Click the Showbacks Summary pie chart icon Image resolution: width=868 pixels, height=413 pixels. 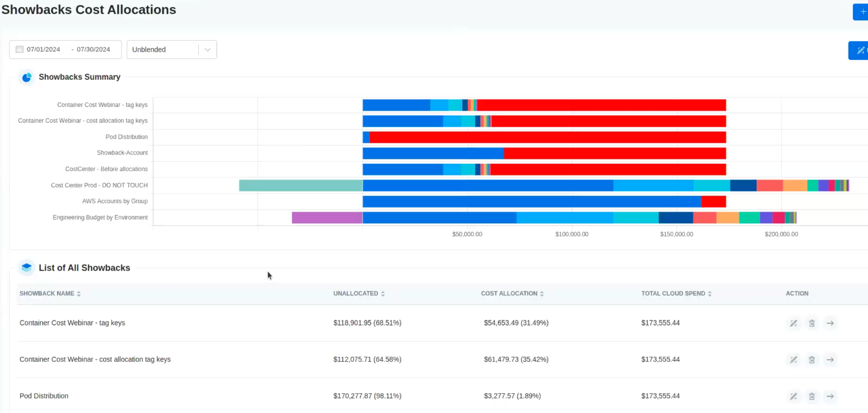pos(27,77)
